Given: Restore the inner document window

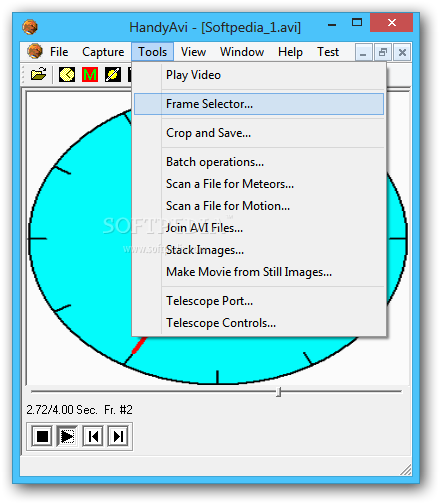Looking at the screenshot, I should (x=383, y=53).
